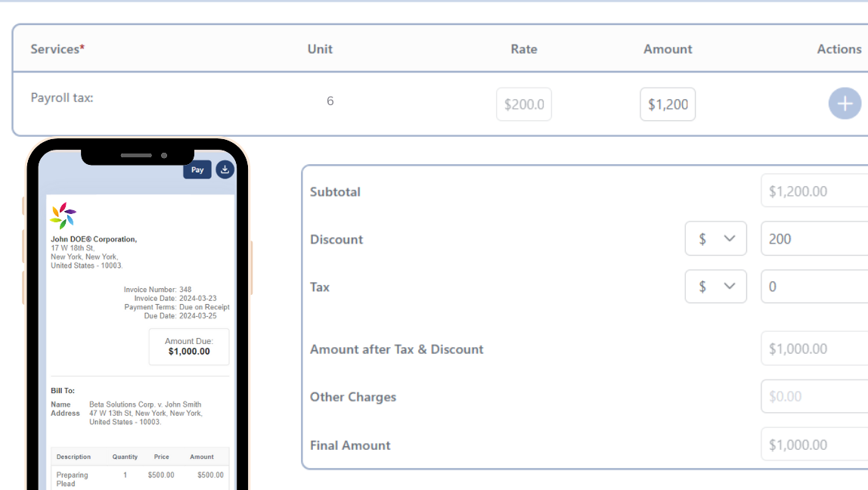Click the company logo on the invoice preview
The height and width of the screenshot is (490, 868).
pyautogui.click(x=61, y=215)
